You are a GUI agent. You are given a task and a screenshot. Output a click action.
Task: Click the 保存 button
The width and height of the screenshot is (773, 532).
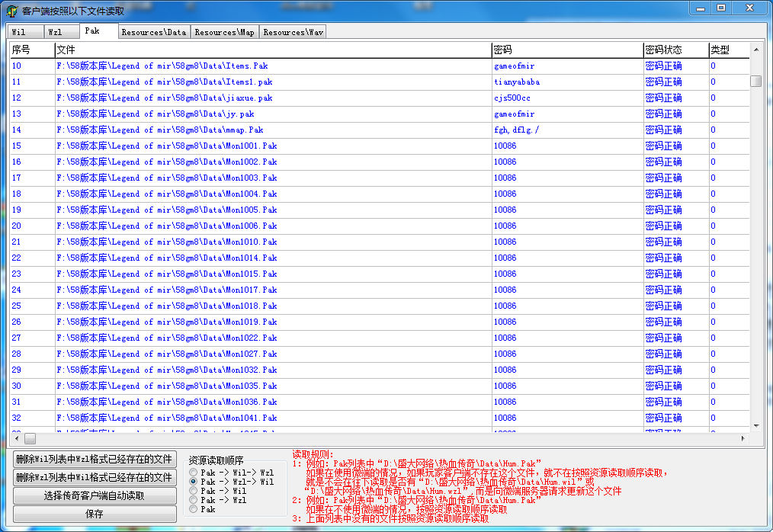click(x=95, y=514)
